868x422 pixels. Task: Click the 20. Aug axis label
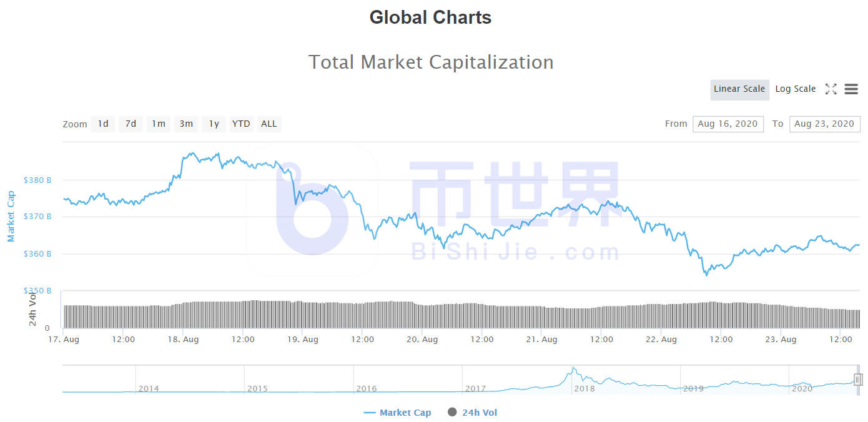tap(422, 339)
